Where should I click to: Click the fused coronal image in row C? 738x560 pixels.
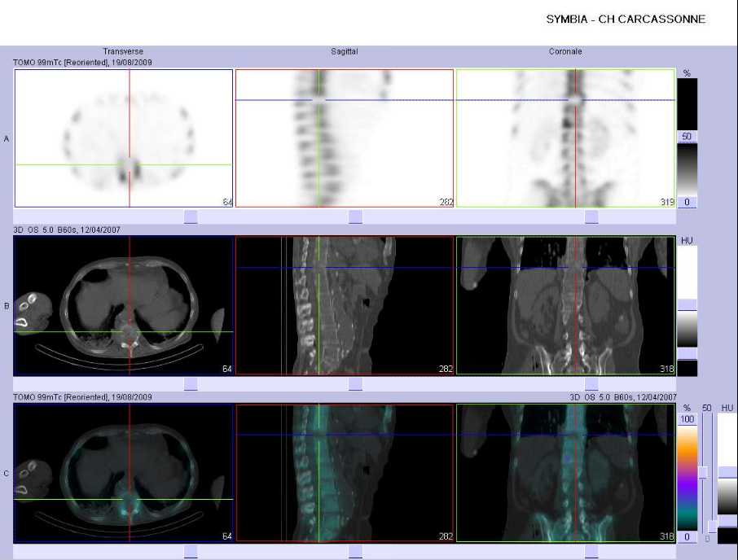point(566,473)
